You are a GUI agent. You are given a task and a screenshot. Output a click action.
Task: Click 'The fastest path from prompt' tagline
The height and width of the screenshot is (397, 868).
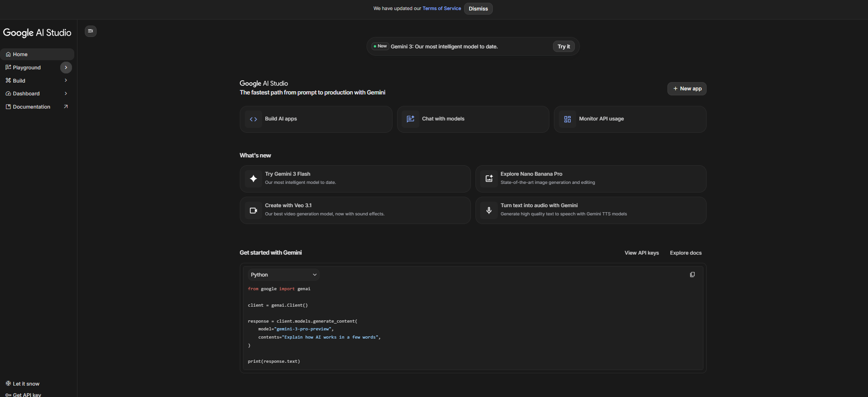[x=313, y=93]
